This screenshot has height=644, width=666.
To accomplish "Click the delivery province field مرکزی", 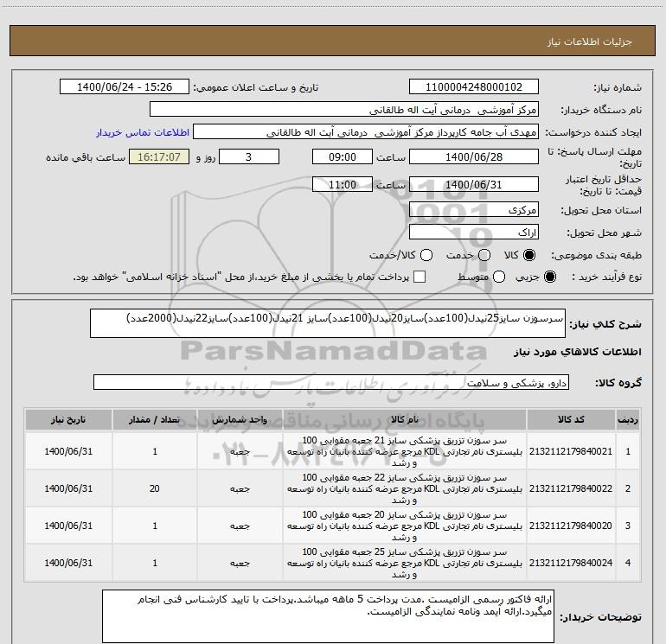I will 474,210.
